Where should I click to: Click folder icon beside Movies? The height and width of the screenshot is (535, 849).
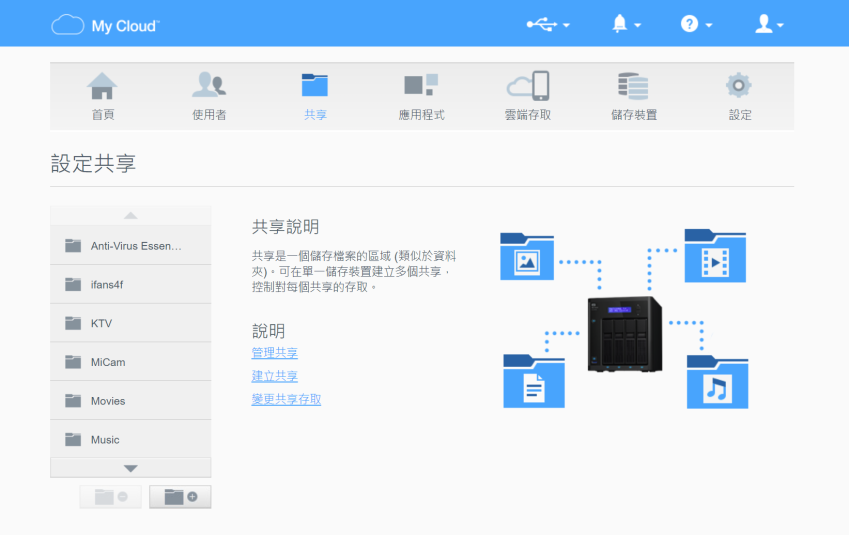73,401
